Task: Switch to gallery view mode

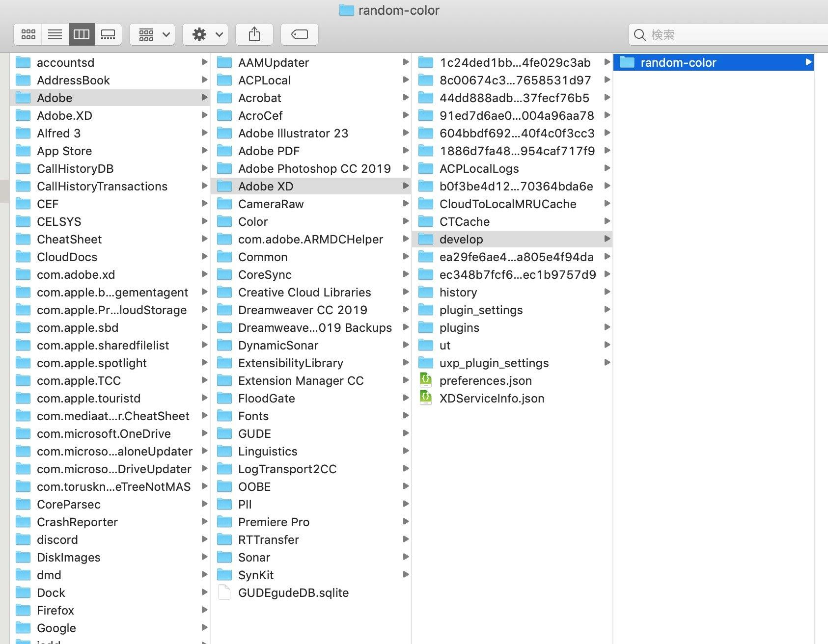Action: pos(108,34)
